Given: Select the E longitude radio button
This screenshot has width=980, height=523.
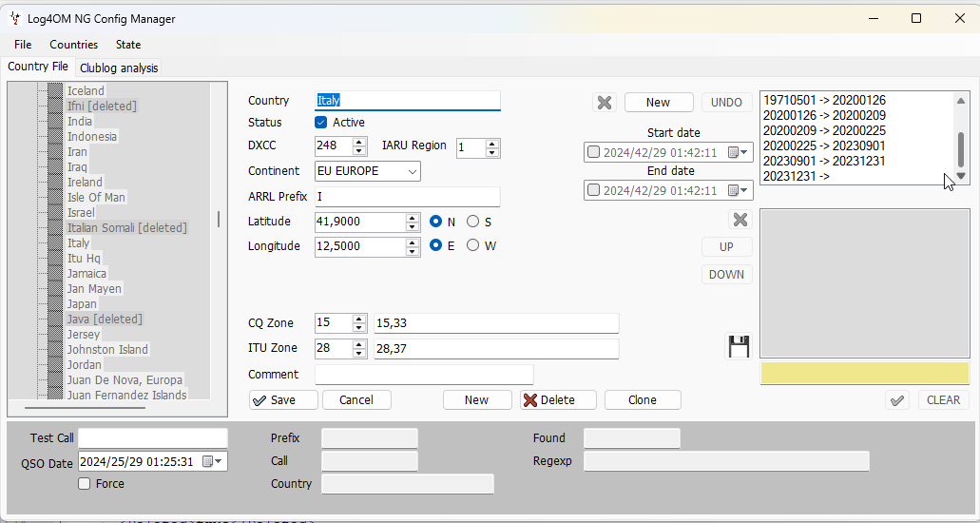Looking at the screenshot, I should (436, 246).
